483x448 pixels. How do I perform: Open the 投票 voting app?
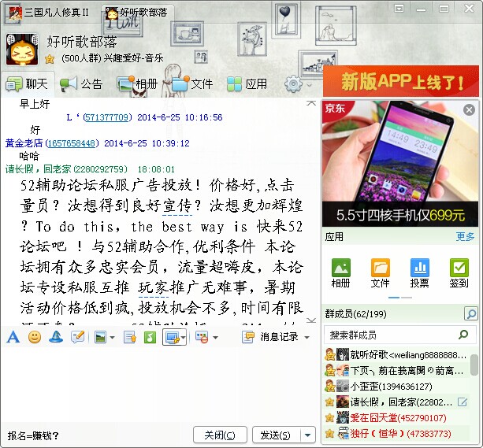[419, 273]
